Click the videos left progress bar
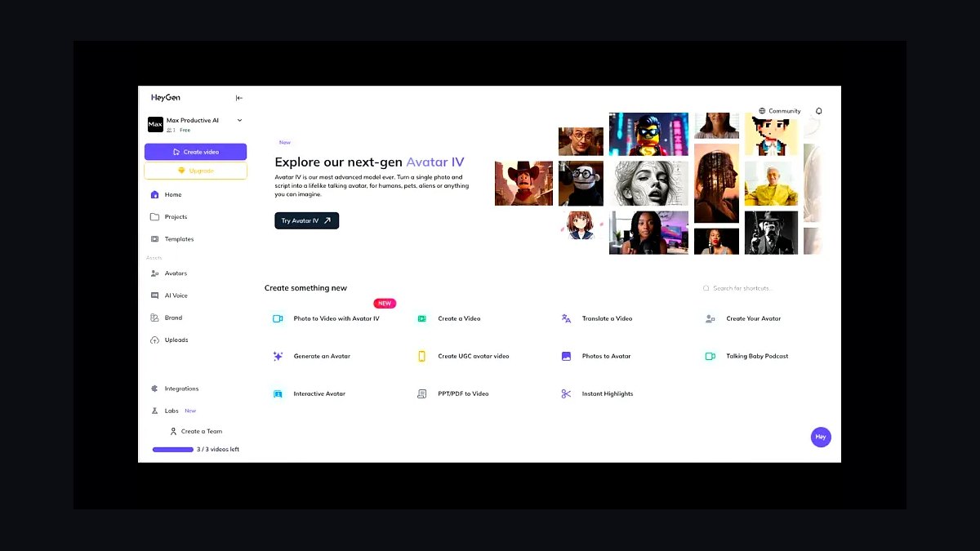This screenshot has height=551, width=980. click(x=173, y=450)
